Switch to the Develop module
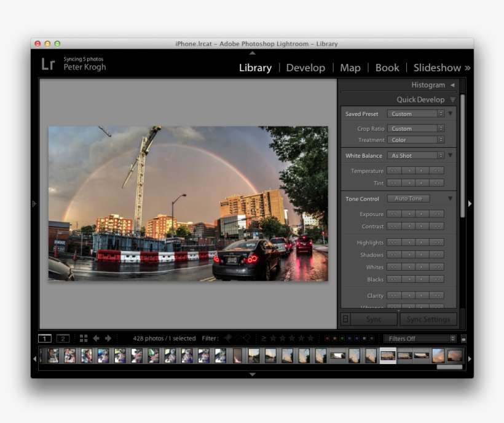This screenshot has height=423, width=504. [305, 68]
